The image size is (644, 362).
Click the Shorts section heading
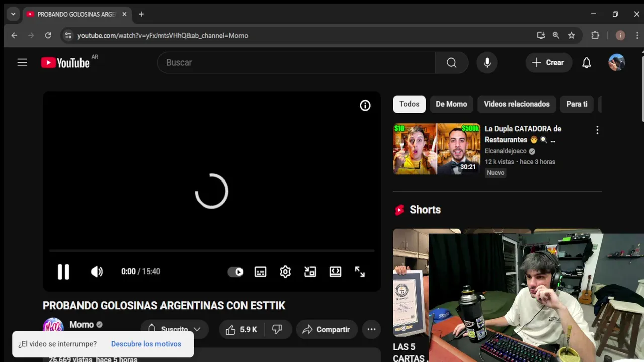point(425,210)
